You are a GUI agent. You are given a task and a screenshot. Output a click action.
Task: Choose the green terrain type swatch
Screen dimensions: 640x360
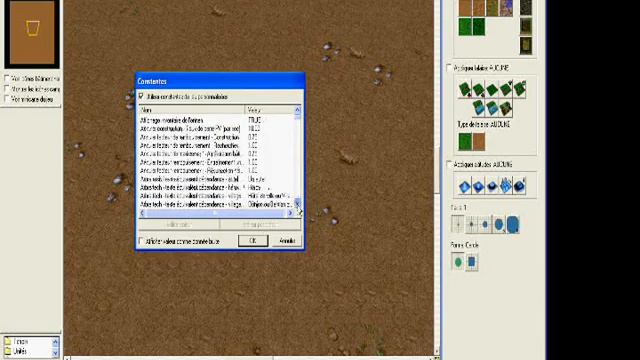pyautogui.click(x=465, y=142)
